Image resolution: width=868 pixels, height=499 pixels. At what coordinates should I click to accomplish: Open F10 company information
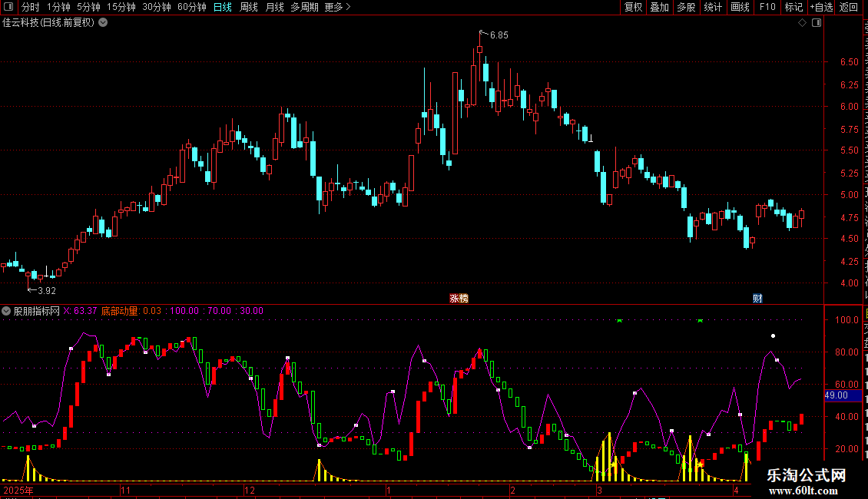pos(767,7)
